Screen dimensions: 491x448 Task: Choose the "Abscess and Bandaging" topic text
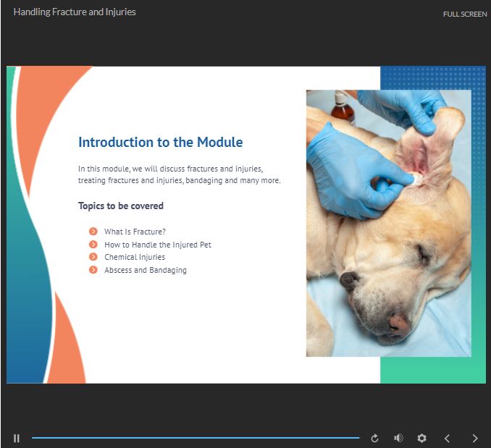click(x=145, y=270)
